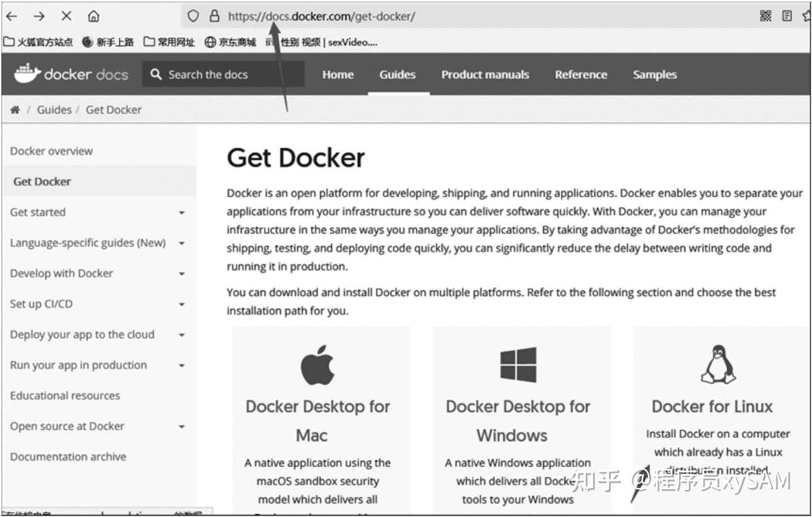Screen dimensions: 812x517
Task: Open the Set up CI/CD sidebar item
Action: 41,304
